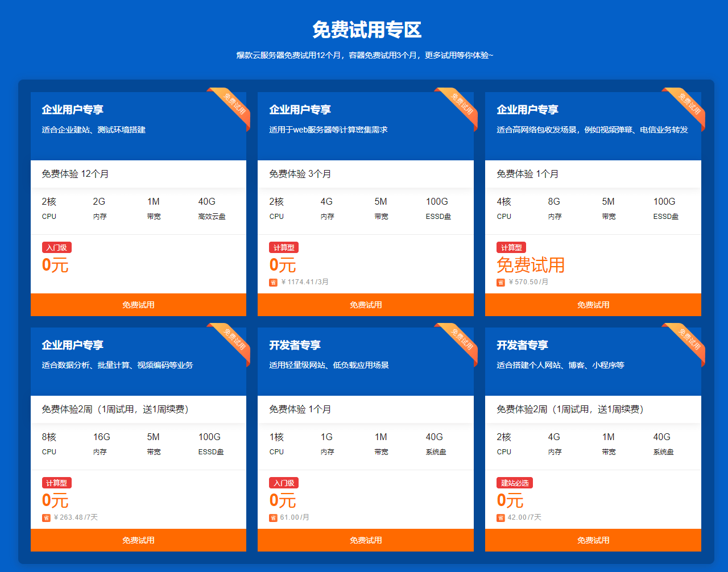The height and width of the screenshot is (572, 728).
Task: Click the 免费试用专区 page heading
Action: tap(366, 30)
